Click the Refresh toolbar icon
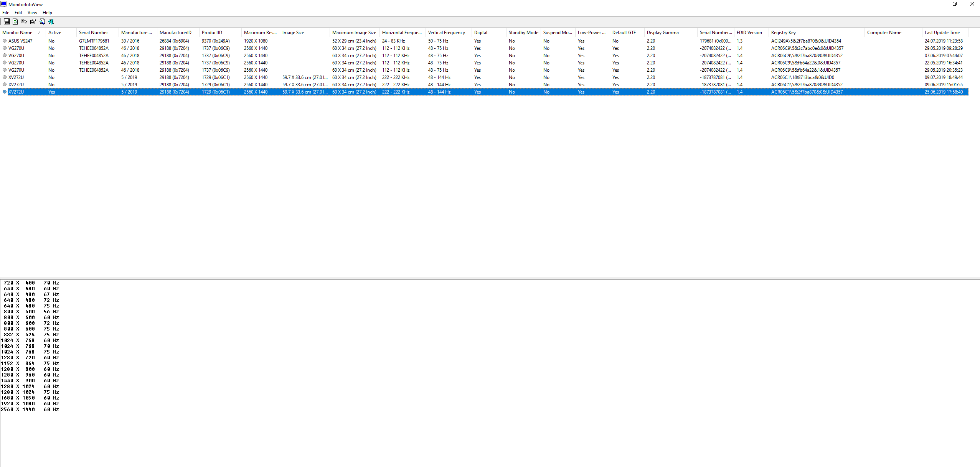Viewport: 980px width, 467px height. point(15,21)
